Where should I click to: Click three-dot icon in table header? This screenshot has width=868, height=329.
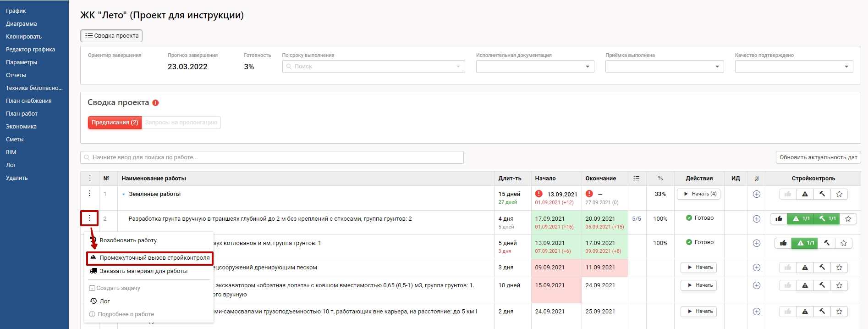[90, 178]
